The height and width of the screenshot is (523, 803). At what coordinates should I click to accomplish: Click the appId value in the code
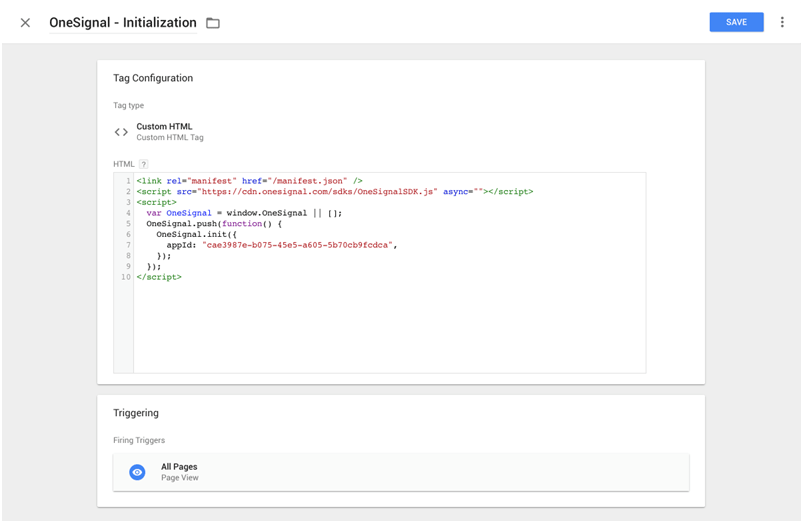coord(298,245)
